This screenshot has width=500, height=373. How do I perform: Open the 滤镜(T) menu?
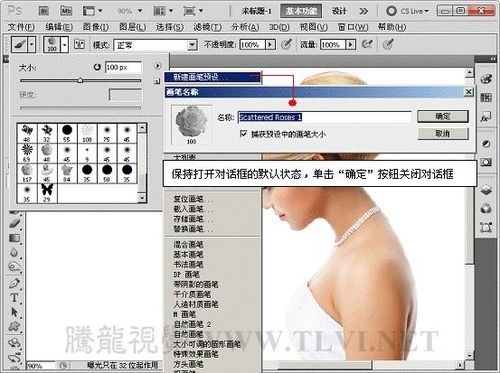tap(207, 27)
